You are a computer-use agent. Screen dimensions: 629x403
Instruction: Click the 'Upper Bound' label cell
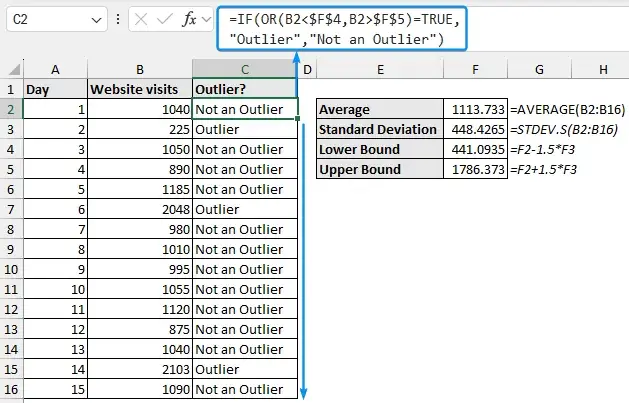(x=380, y=169)
